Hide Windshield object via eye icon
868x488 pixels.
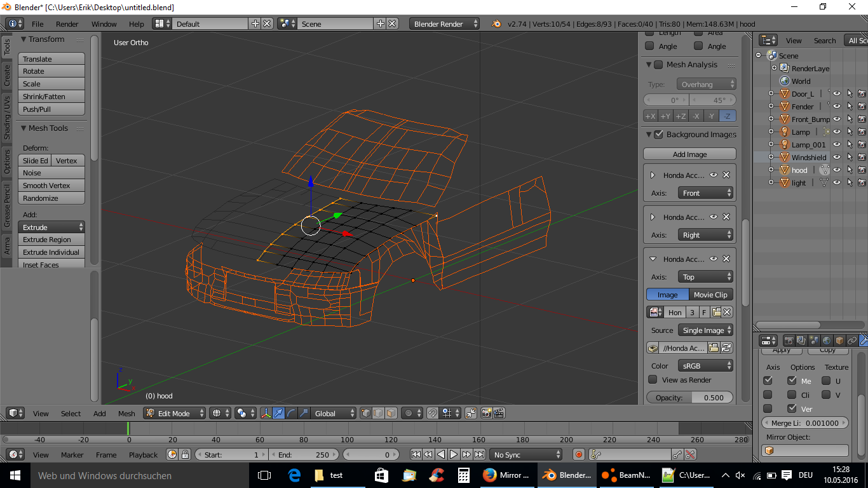tap(837, 157)
